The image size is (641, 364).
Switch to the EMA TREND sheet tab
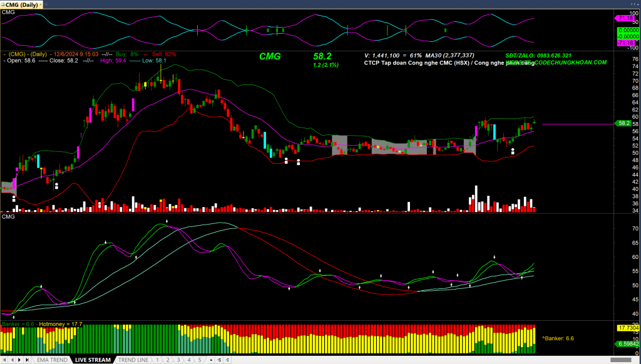pos(52,360)
